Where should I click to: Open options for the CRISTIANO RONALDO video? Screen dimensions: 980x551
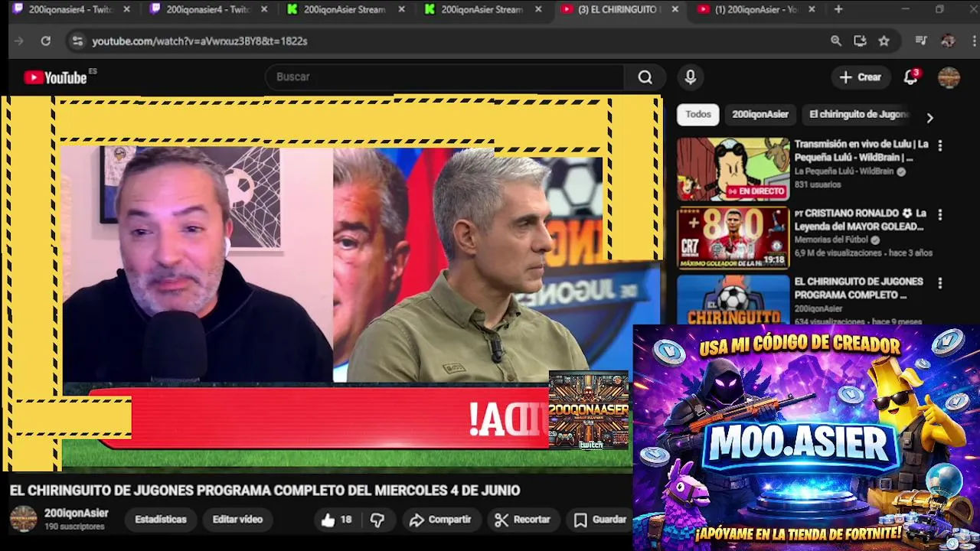click(940, 214)
